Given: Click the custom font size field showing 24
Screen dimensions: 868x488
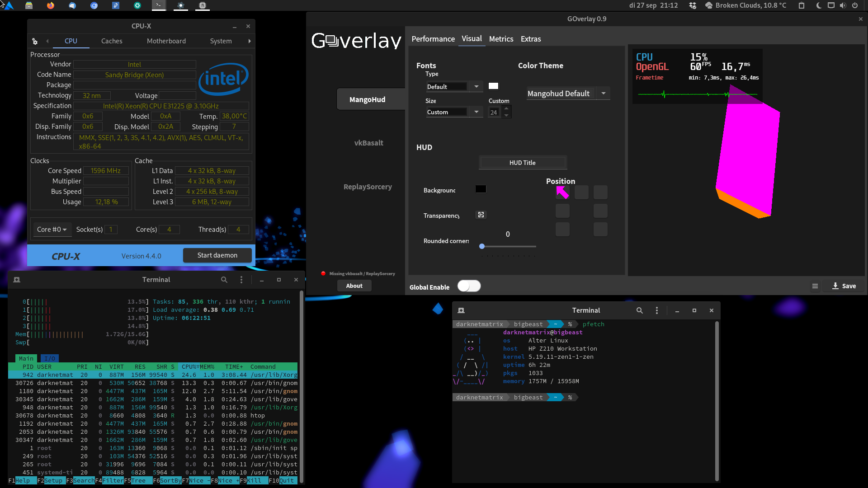Looking at the screenshot, I should [x=495, y=112].
